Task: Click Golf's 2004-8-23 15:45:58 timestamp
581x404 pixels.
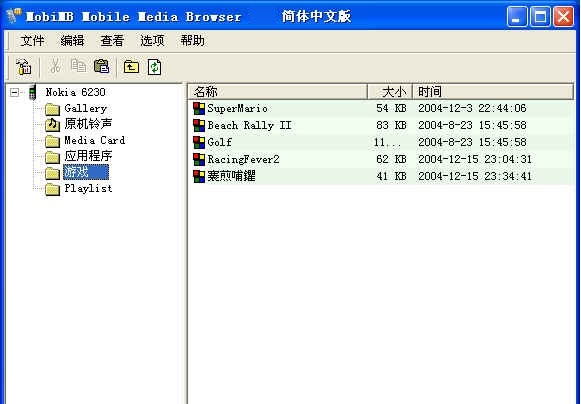Action: [x=472, y=142]
